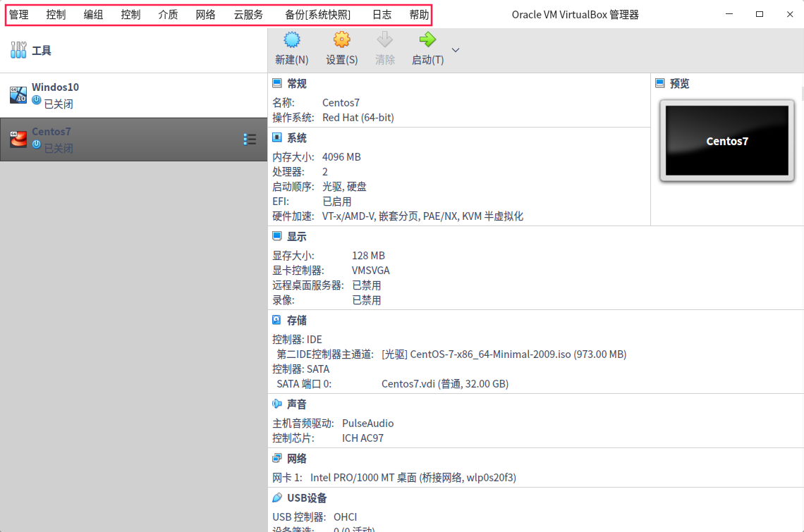Select the 工具 label in sidebar
Viewport: 804px width, 532px height.
42,51
